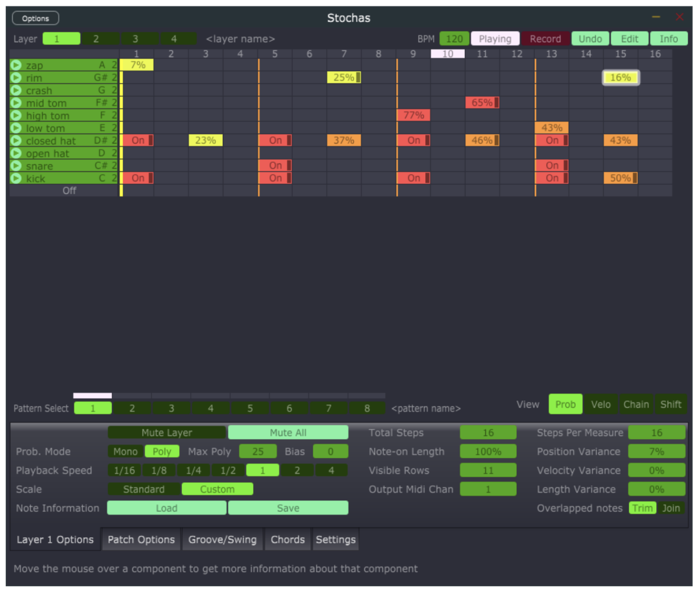The width and height of the screenshot is (700, 592).
Task: Adjust the Position Variance 7% value
Action: click(657, 451)
